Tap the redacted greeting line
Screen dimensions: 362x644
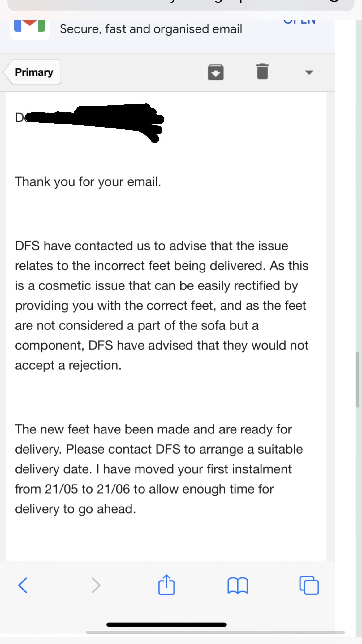click(x=90, y=119)
